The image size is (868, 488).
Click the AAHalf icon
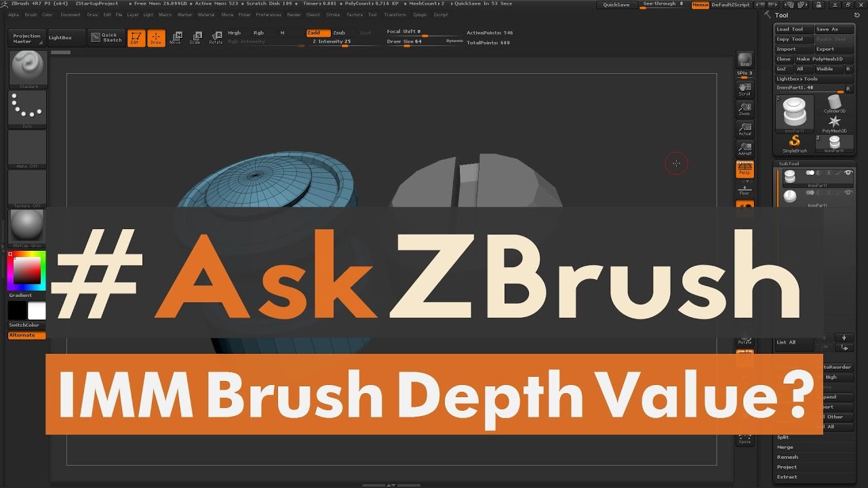point(745,148)
